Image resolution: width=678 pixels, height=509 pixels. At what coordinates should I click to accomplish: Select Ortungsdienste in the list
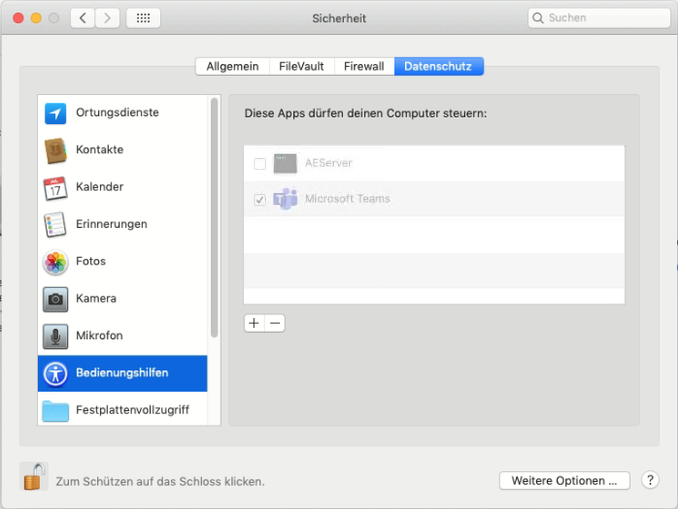(x=123, y=113)
